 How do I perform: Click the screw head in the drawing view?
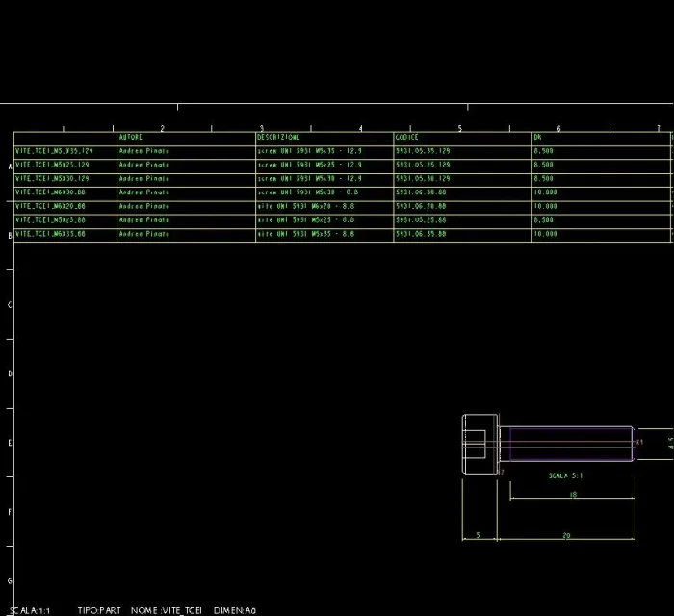[480, 444]
